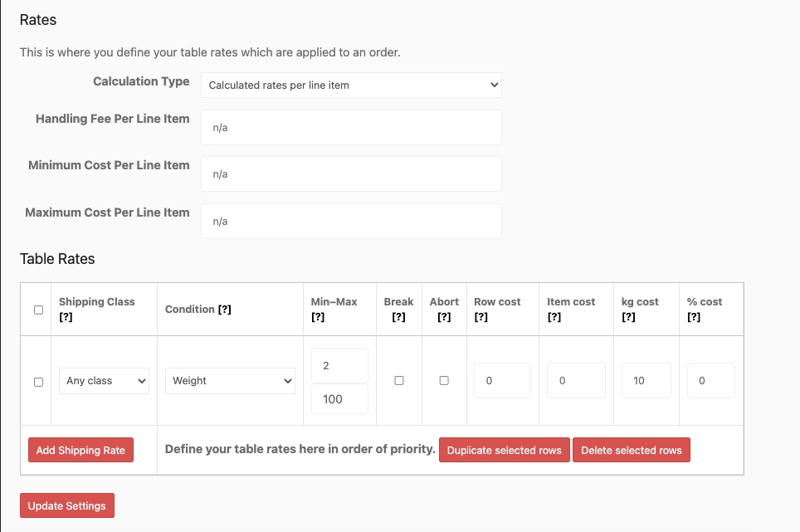Open the Weight condition dropdown

[230, 380]
